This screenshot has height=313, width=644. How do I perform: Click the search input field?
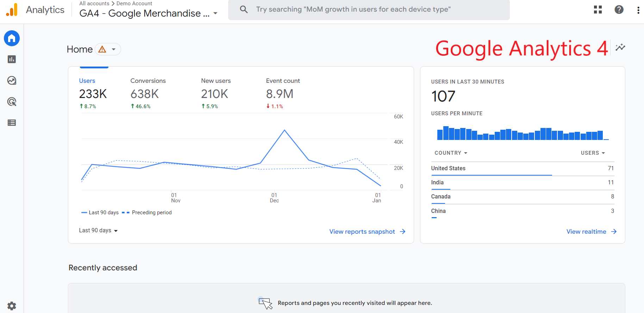(369, 10)
